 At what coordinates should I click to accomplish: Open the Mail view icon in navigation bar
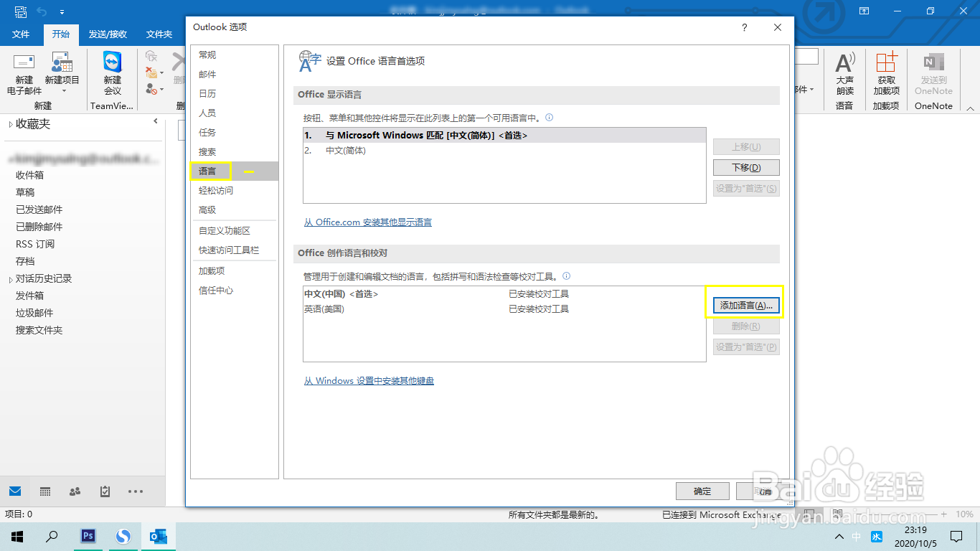pos(15,491)
